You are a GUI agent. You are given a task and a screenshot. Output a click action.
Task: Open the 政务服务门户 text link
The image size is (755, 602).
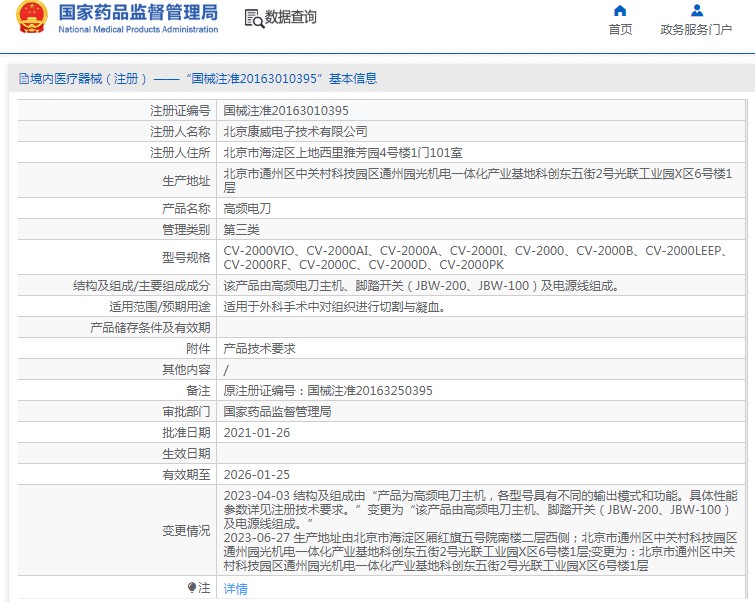coord(696,30)
